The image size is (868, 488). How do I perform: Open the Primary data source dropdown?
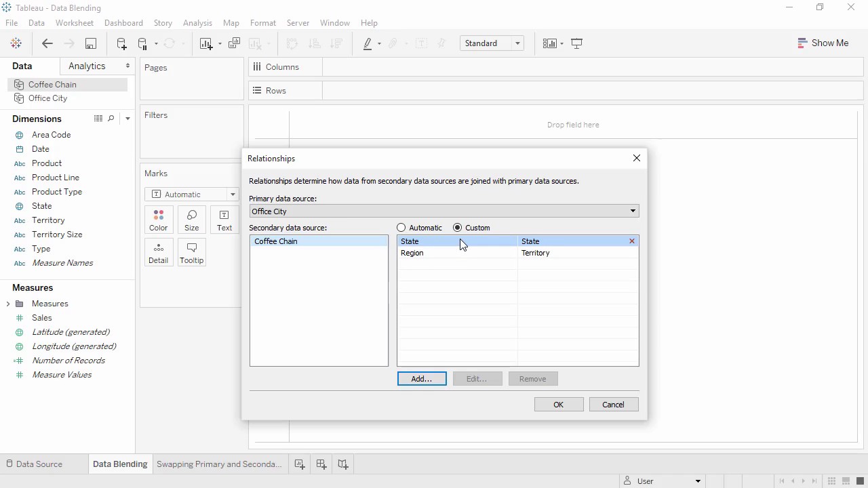[632, 211]
